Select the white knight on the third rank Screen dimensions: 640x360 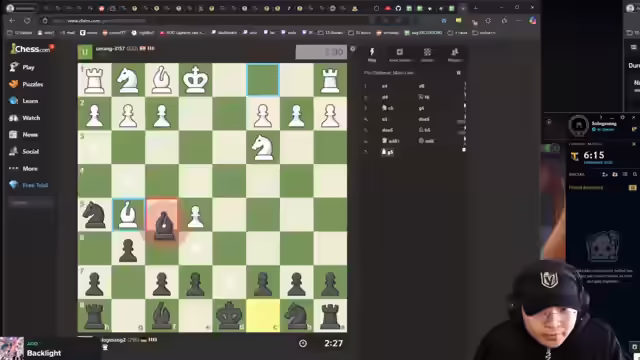point(263,147)
